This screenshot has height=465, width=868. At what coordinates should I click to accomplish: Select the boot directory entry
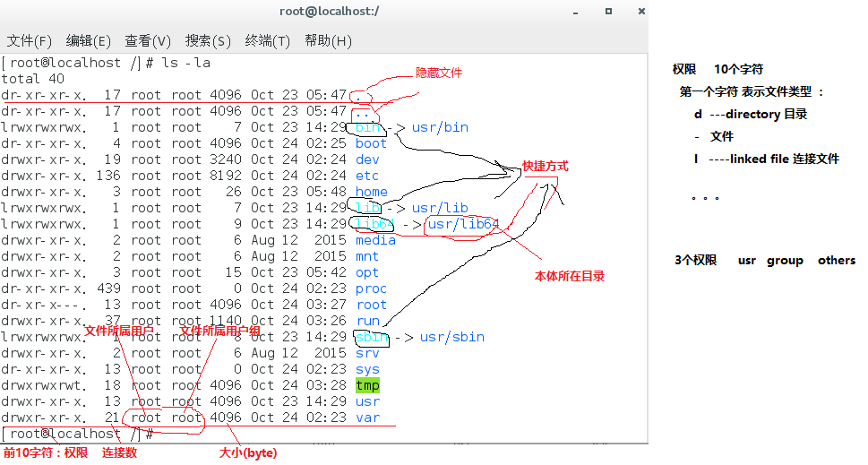(x=371, y=144)
